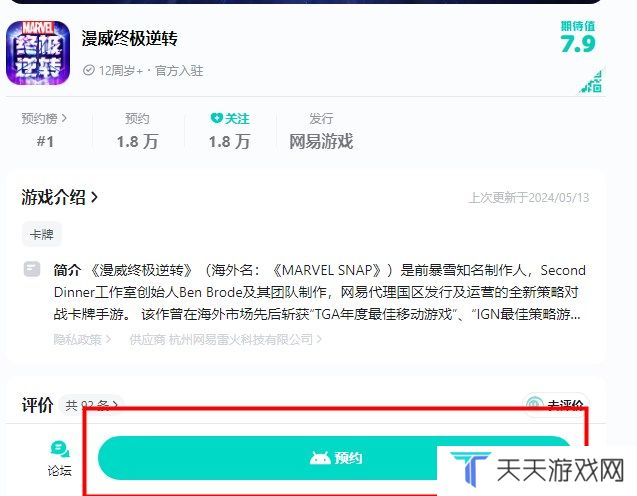Image resolution: width=637 pixels, height=496 pixels.
Task: Read the 简介 description paragraph
Action: [x=320, y=292]
